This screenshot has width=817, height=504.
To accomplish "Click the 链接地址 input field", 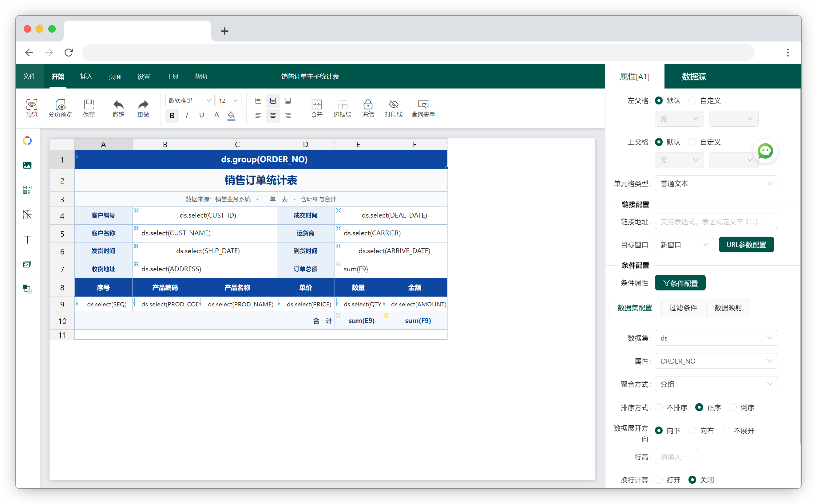I will (716, 222).
